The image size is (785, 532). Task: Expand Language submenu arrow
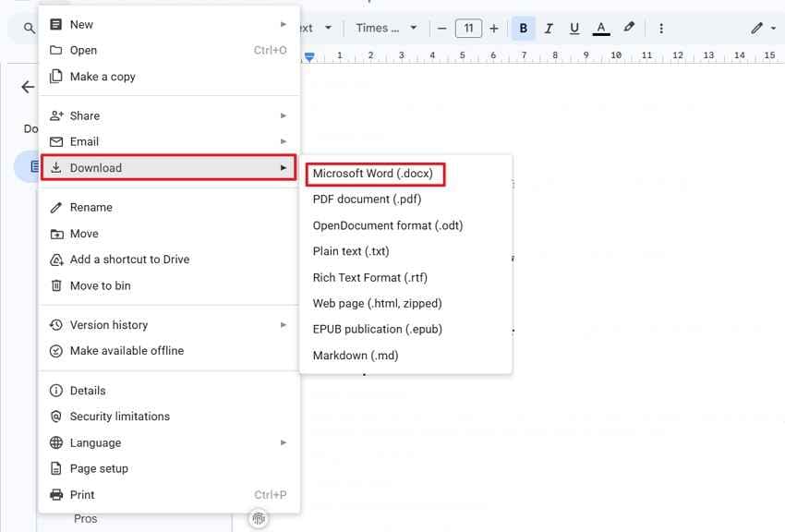284,442
